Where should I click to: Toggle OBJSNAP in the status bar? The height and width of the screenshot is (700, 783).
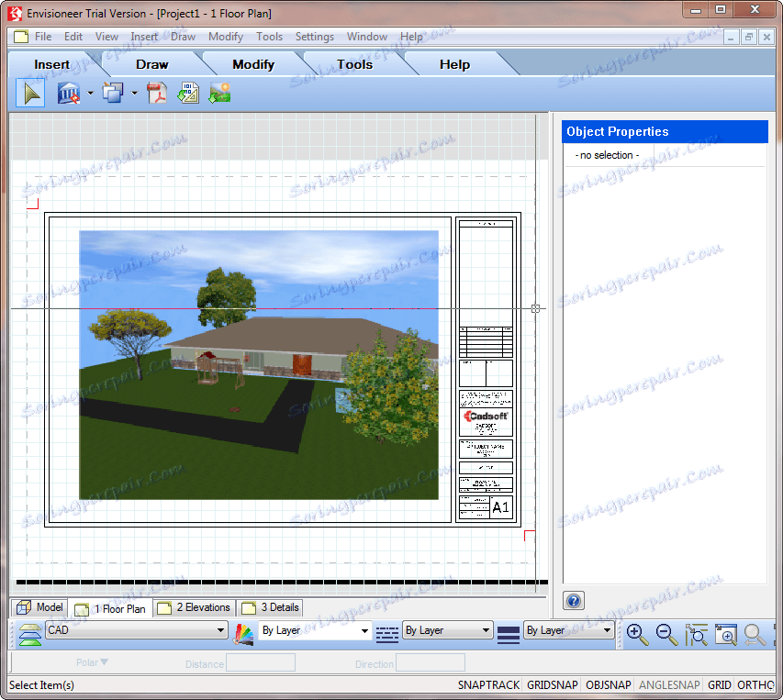pos(609,685)
